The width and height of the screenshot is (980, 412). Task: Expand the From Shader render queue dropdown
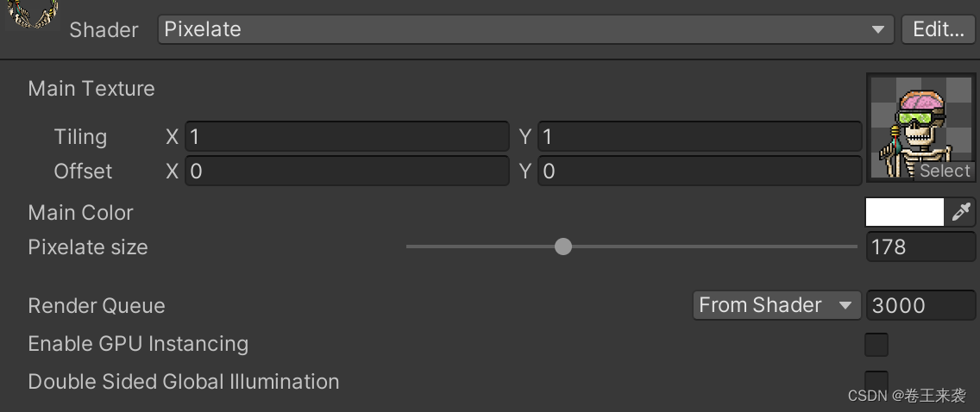tap(776, 305)
